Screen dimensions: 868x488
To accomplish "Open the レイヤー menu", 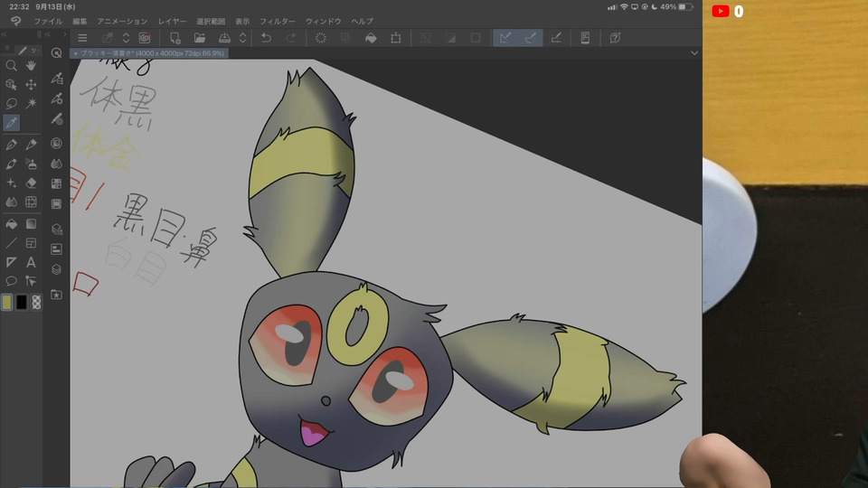I will (172, 22).
